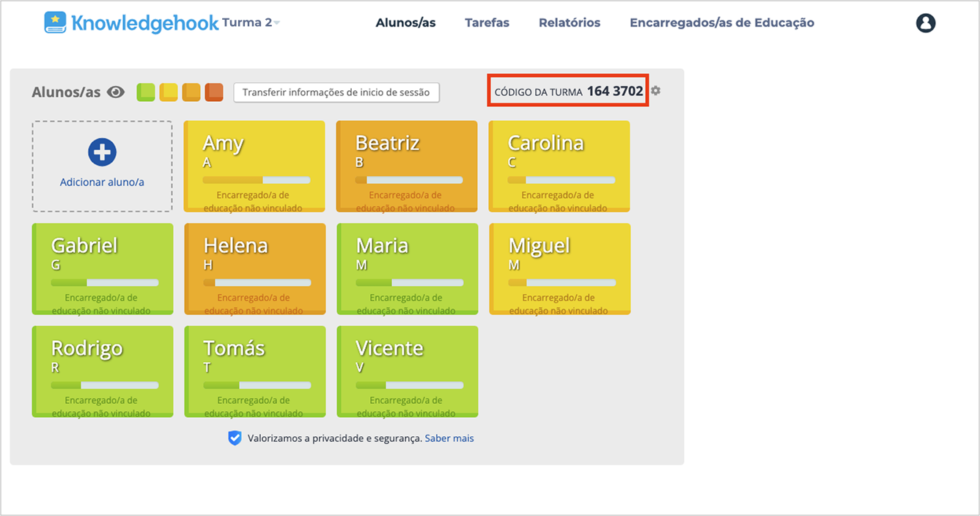Click Adicionar aluno/a link

click(x=102, y=182)
